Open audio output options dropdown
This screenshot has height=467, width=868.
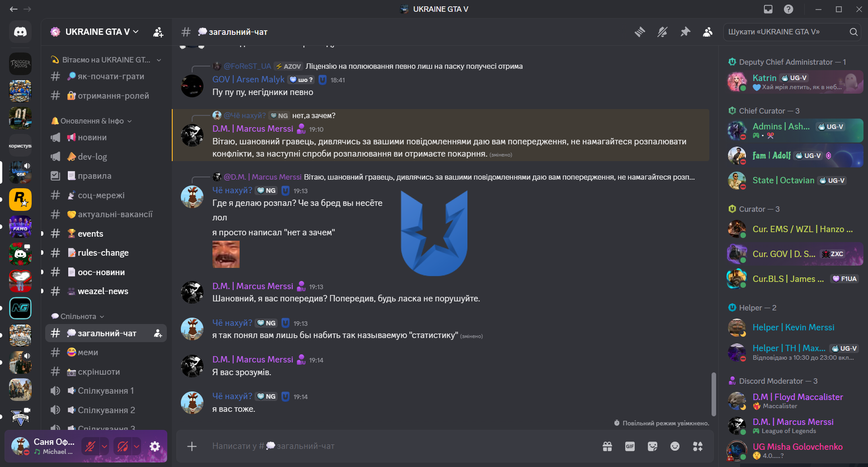pos(137,447)
